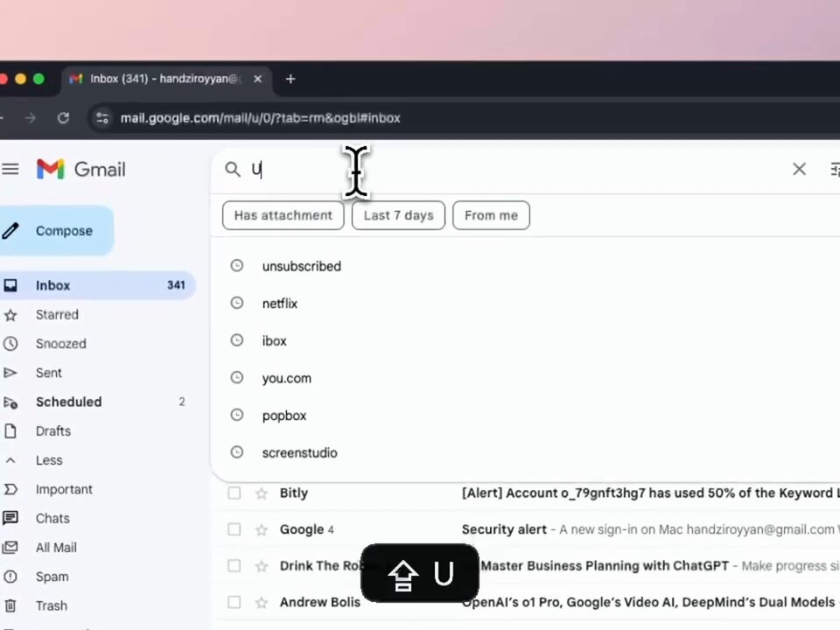The image size is (840, 630).
Task: Click the browser forward arrow
Action: tap(30, 118)
